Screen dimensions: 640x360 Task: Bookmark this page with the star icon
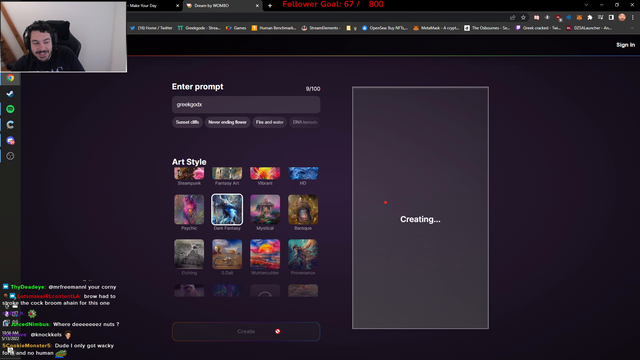[523, 17]
